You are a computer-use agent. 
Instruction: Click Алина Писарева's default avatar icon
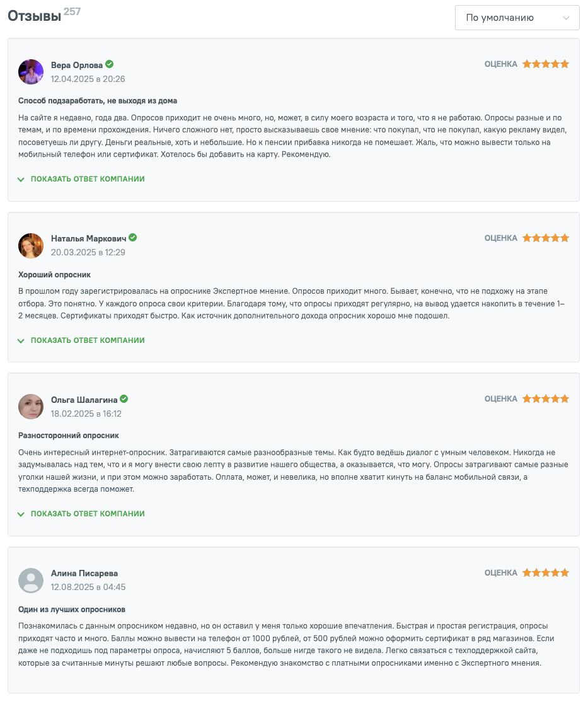(x=31, y=581)
